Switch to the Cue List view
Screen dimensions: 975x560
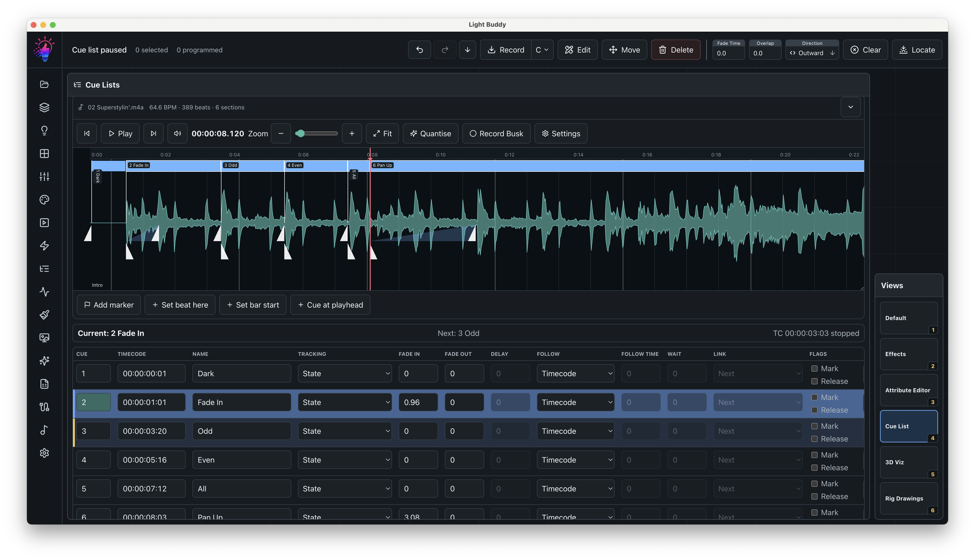[x=909, y=426]
